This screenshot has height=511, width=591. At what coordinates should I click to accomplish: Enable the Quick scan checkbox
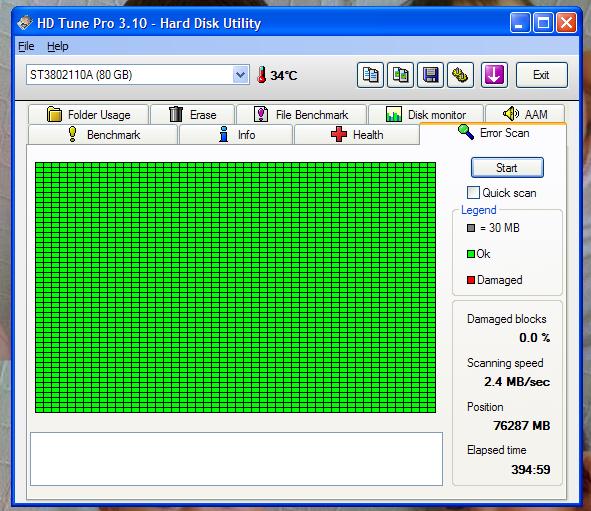coord(473,193)
